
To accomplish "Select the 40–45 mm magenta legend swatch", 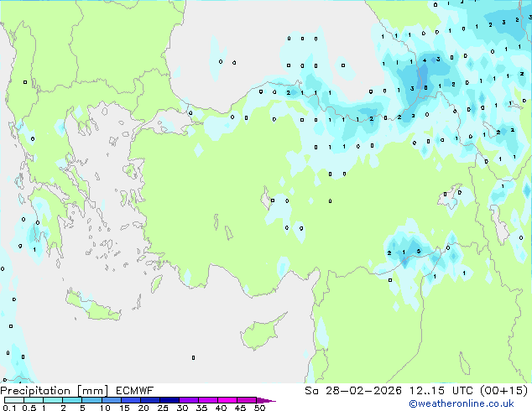I will [227, 400].
